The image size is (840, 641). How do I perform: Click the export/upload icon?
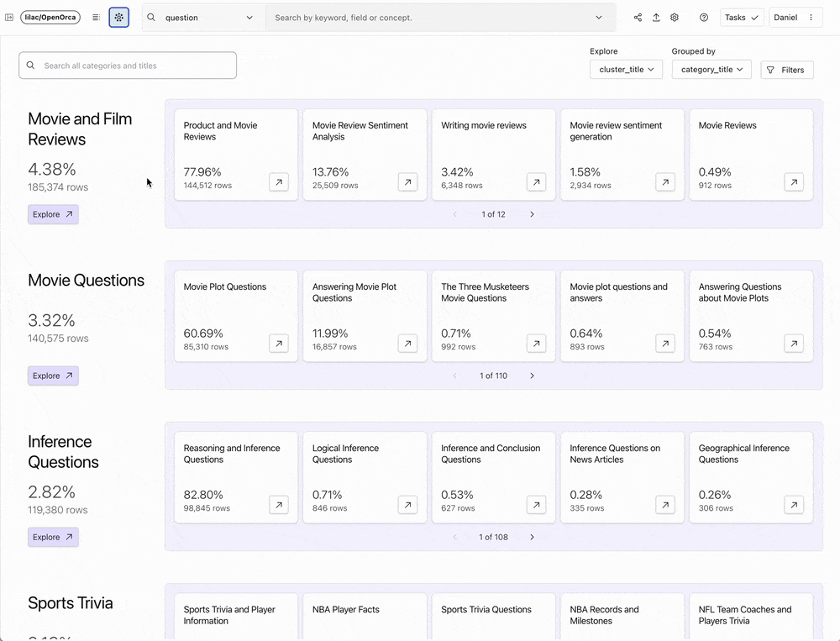[656, 18]
